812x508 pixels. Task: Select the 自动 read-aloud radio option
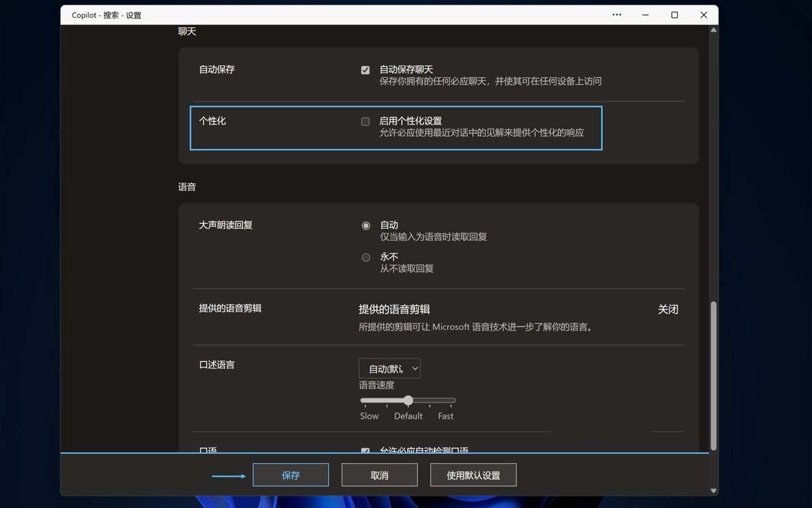[366, 226]
